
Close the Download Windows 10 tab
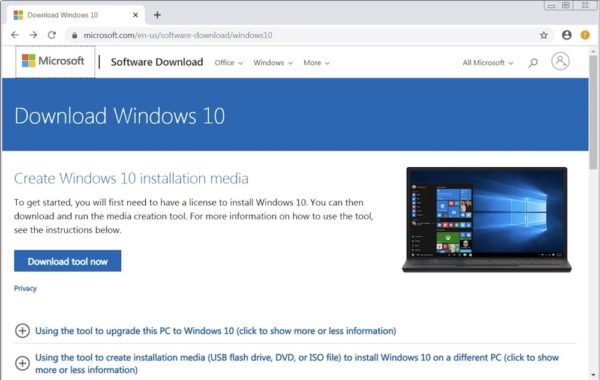[135, 15]
